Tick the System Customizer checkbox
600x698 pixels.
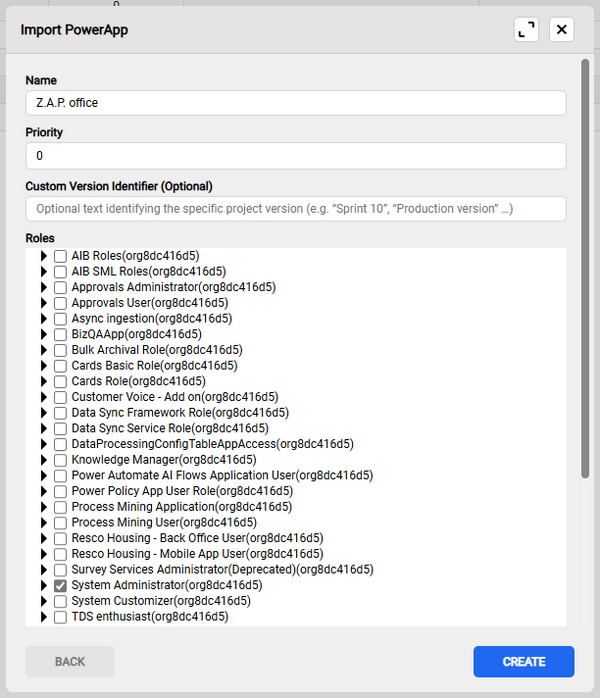[61, 601]
